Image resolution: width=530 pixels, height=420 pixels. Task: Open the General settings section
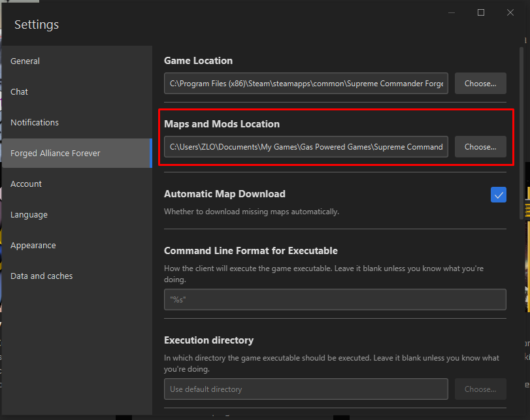point(77,61)
